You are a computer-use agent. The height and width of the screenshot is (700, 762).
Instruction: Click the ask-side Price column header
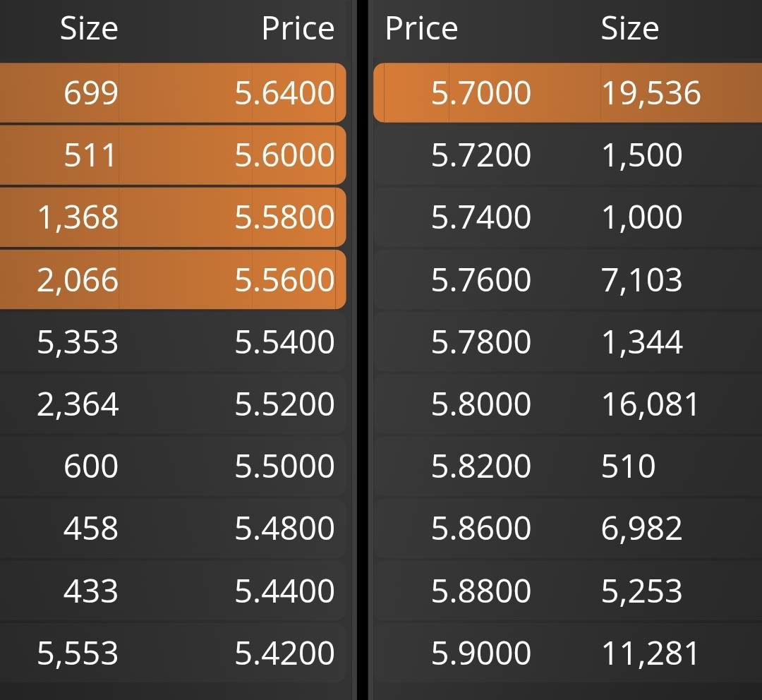coord(421,28)
